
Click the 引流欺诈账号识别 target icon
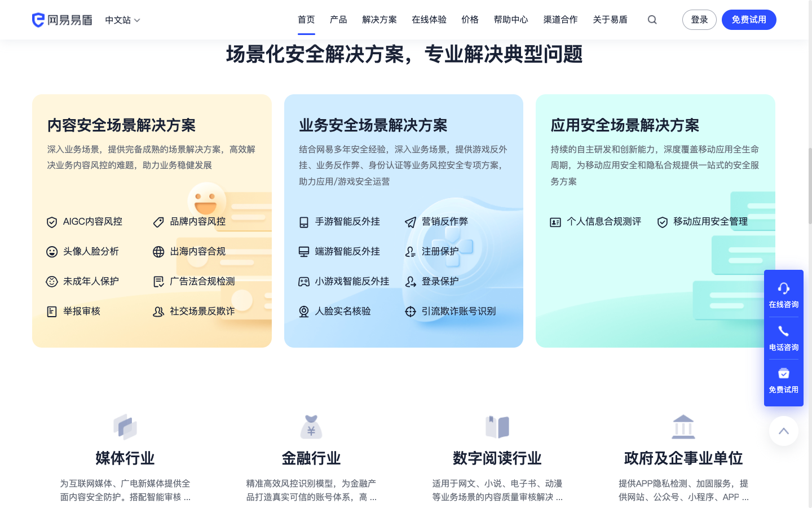pos(411,312)
